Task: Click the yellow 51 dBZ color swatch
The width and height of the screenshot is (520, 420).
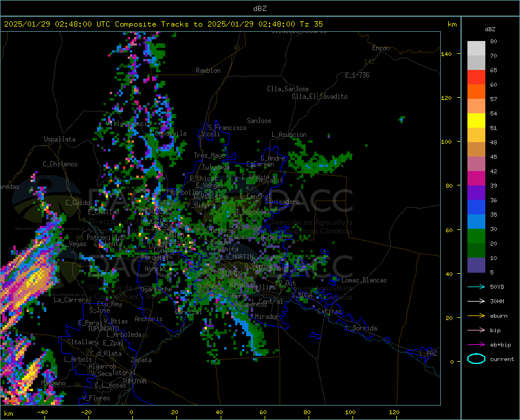Action: [476, 121]
